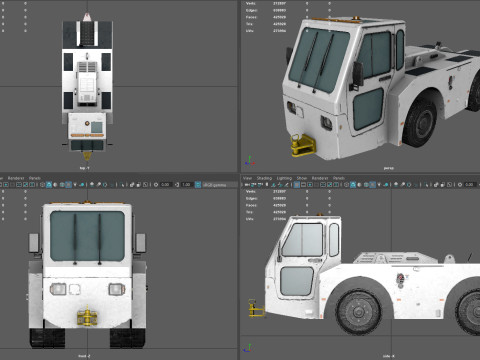Screen dimensions: 480x360
Task: Toggle Grid display in side view toolbar
Action: click(x=297, y=184)
